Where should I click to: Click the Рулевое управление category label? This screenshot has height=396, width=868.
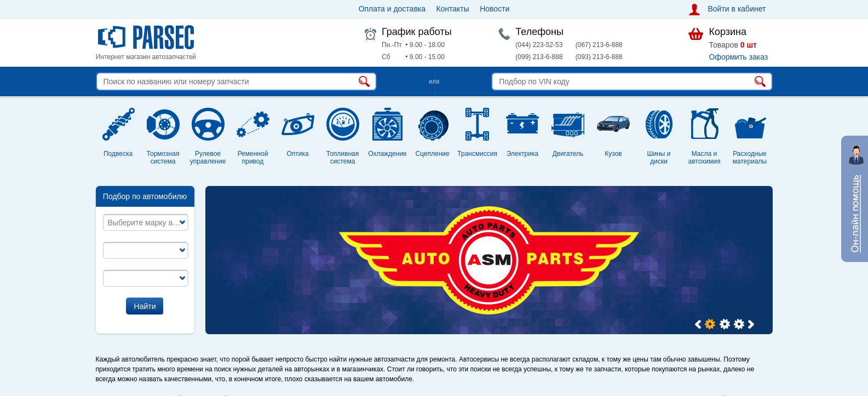208,158
